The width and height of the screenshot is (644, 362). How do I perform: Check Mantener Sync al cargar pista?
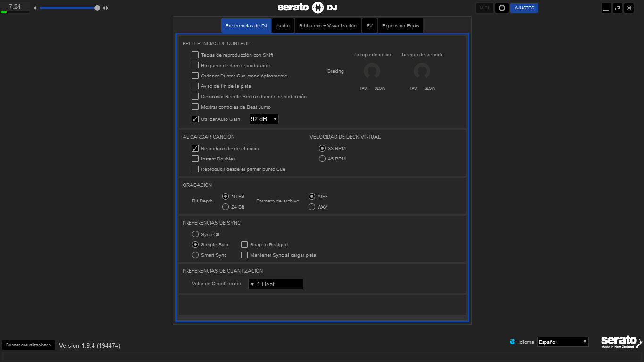pyautogui.click(x=244, y=255)
